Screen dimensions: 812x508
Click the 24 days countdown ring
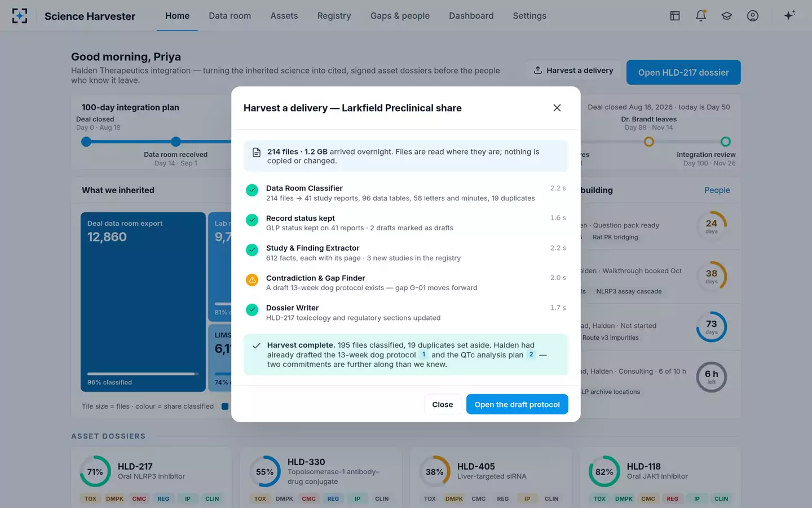[x=712, y=226]
